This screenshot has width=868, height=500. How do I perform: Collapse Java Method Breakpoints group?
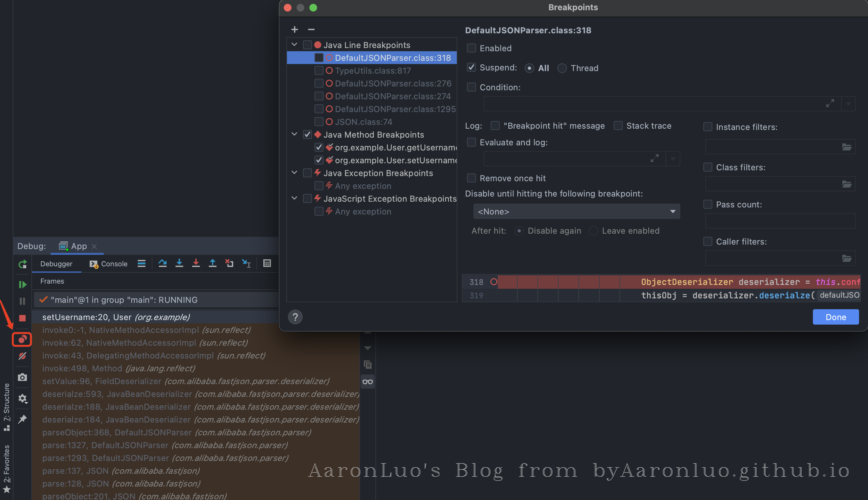(294, 134)
